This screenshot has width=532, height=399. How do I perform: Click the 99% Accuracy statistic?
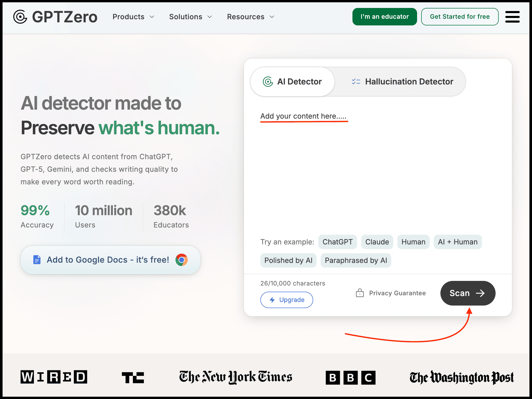point(37,216)
